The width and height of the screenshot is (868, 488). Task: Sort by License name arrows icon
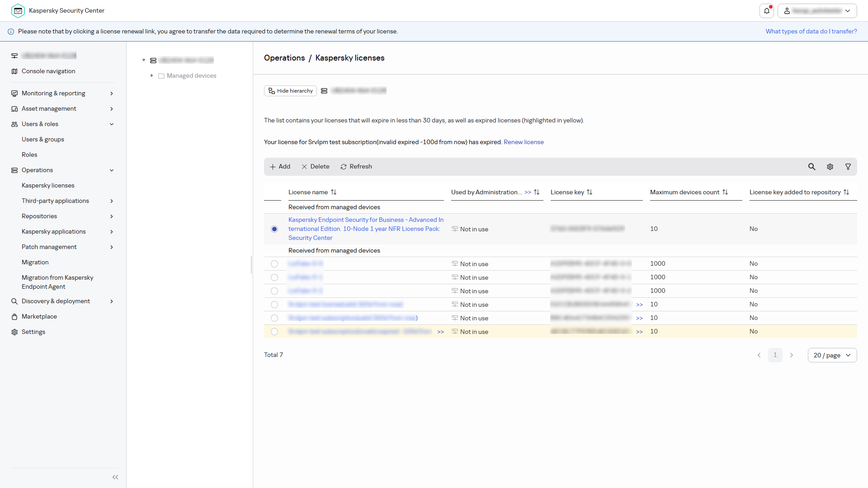[x=334, y=192]
